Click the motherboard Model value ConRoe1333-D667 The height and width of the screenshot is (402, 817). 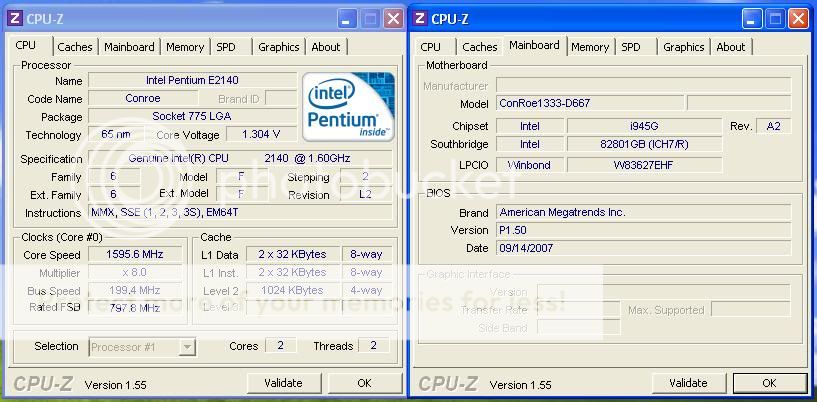(x=590, y=103)
